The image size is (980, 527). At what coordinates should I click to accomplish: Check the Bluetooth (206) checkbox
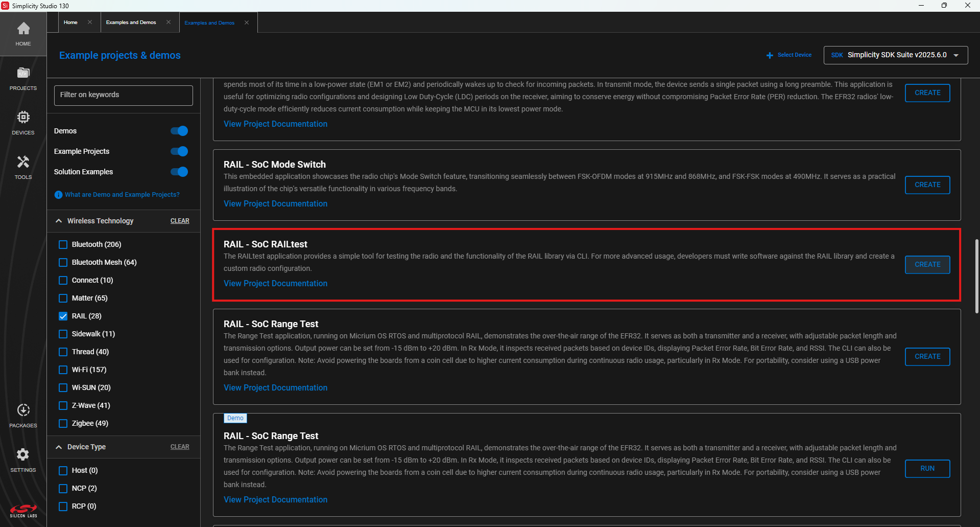(x=63, y=245)
